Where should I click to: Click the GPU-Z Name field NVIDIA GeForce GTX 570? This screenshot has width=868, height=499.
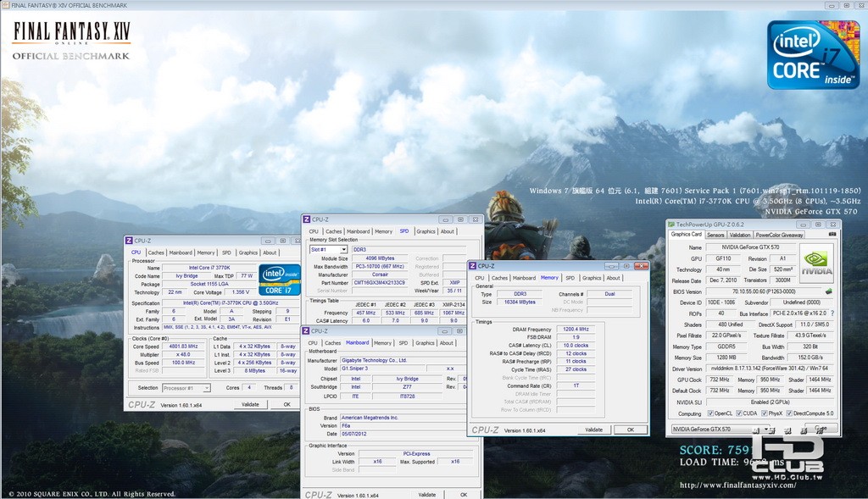[x=750, y=247]
